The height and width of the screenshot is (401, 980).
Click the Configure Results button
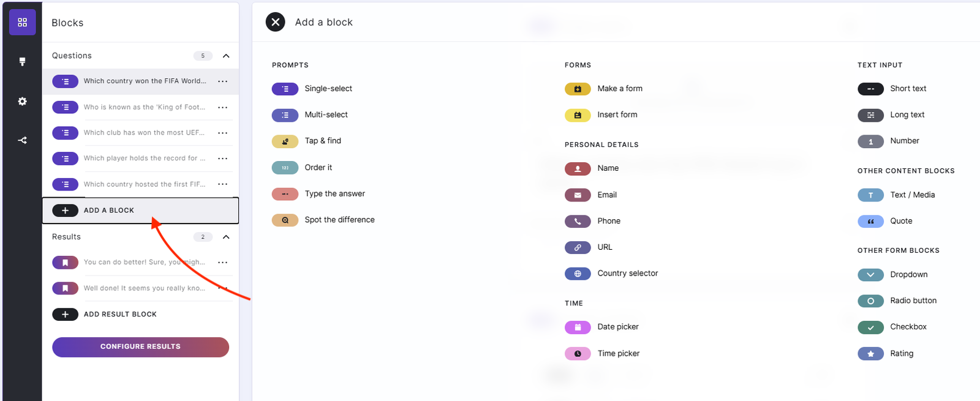point(140,347)
